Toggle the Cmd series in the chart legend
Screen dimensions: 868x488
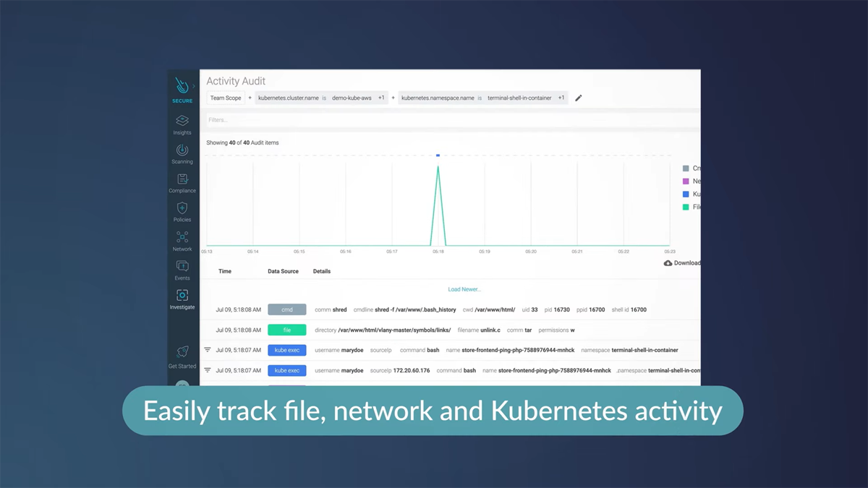pyautogui.click(x=686, y=168)
